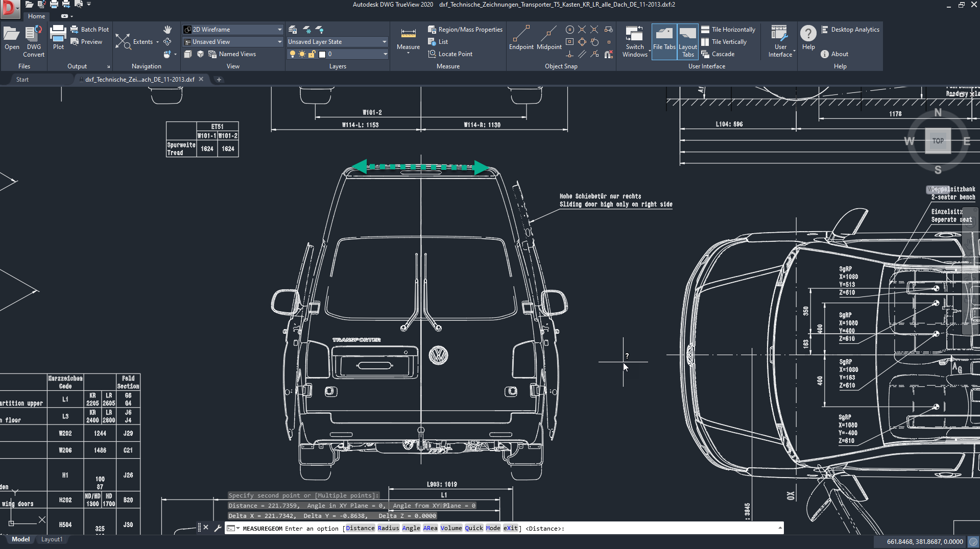The height and width of the screenshot is (549, 980).
Task: Open the Customize Quick Access Toolbar arrow
Action: (89, 4)
